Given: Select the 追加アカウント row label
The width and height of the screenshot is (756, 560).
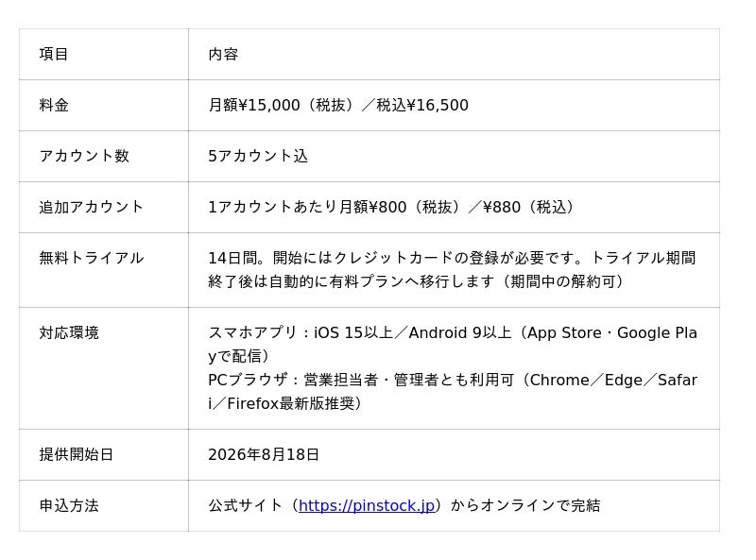Looking at the screenshot, I should (x=92, y=207).
